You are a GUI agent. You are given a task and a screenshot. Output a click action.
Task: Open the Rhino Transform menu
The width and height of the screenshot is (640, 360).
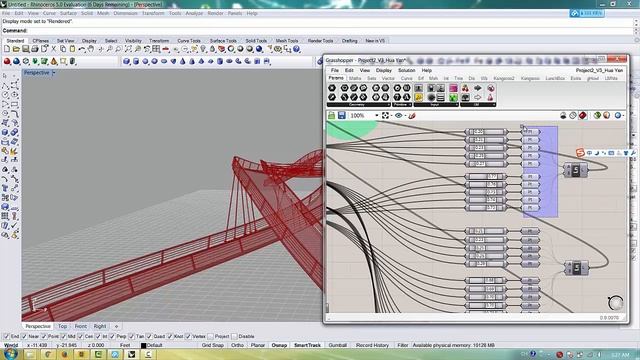[x=153, y=13]
